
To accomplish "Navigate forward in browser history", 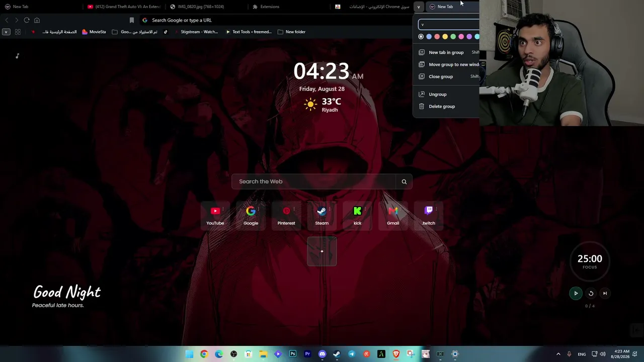I will (x=17, y=20).
